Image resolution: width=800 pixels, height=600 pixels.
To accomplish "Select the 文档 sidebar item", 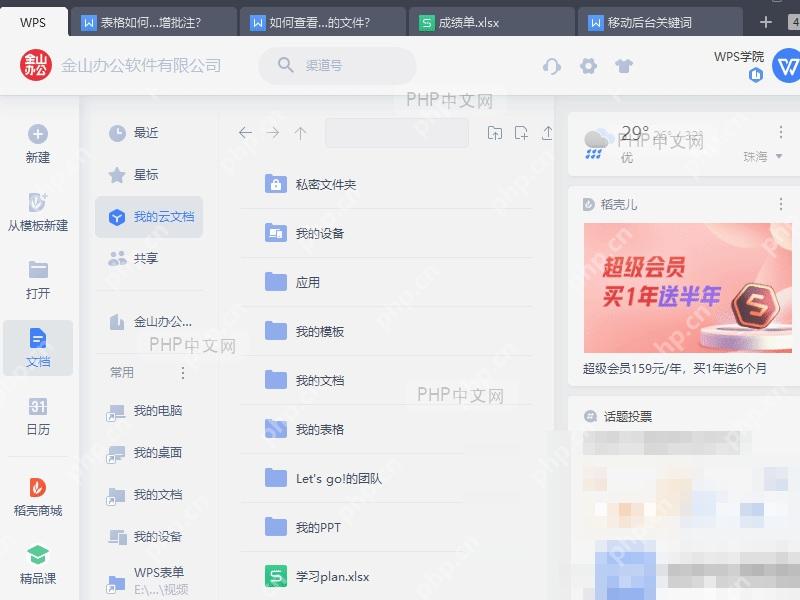I will coord(38,348).
